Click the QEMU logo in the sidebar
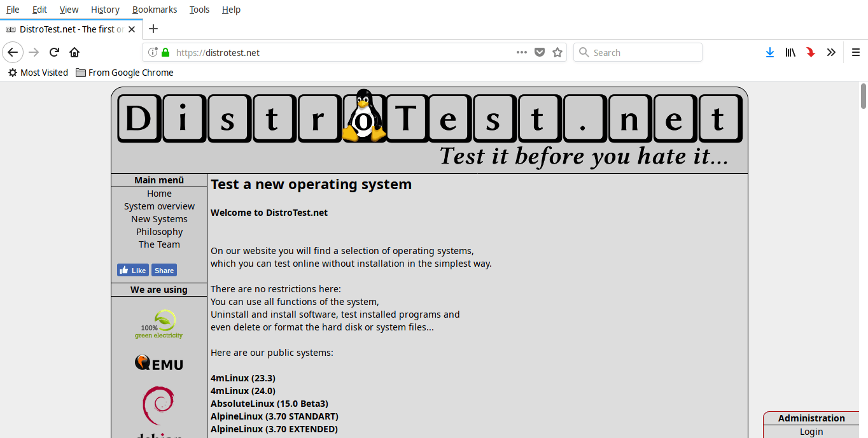Screen dimensions: 868x438 click(x=158, y=363)
